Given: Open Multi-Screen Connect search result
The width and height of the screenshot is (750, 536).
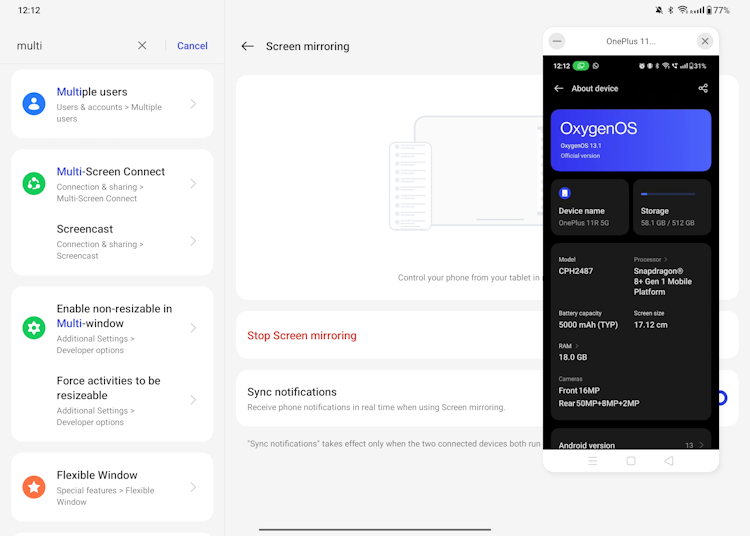Looking at the screenshot, I should point(112,183).
